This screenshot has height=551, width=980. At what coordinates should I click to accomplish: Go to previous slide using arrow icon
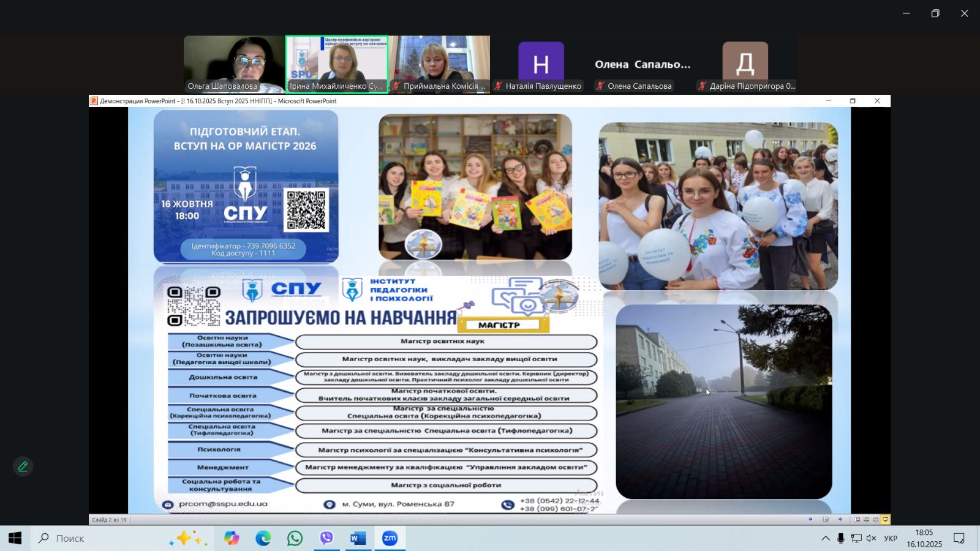810,519
